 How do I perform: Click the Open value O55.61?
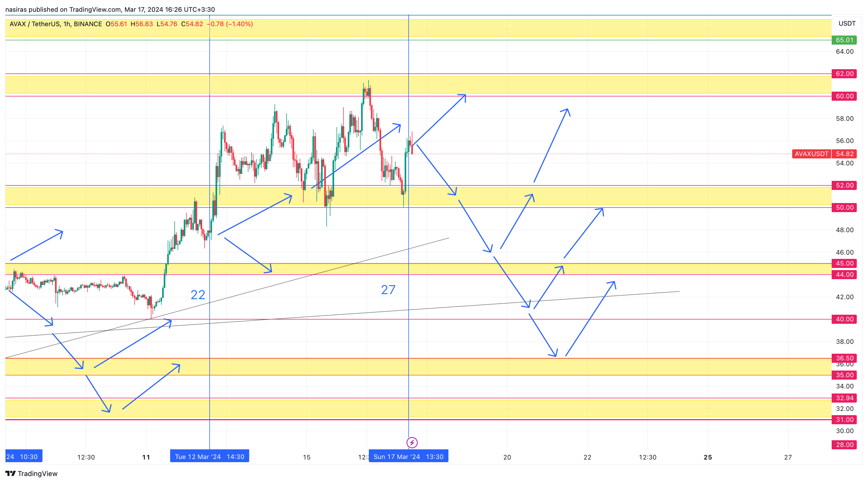pyautogui.click(x=116, y=24)
